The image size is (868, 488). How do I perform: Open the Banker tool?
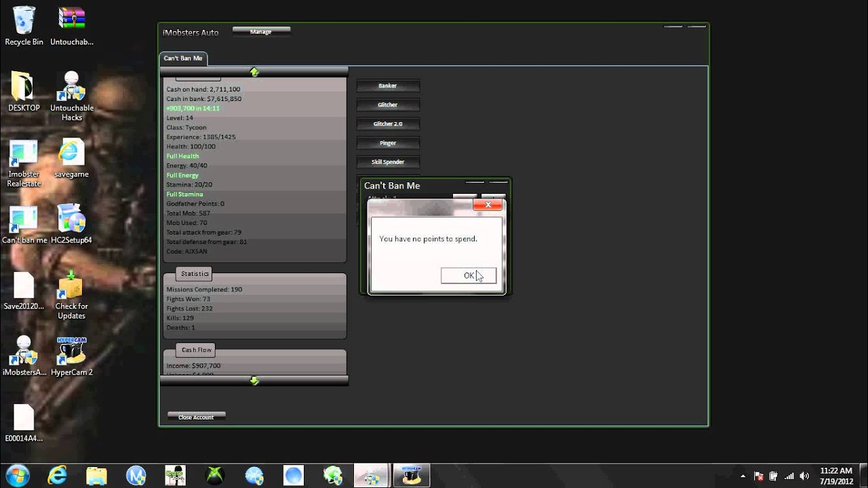[388, 86]
